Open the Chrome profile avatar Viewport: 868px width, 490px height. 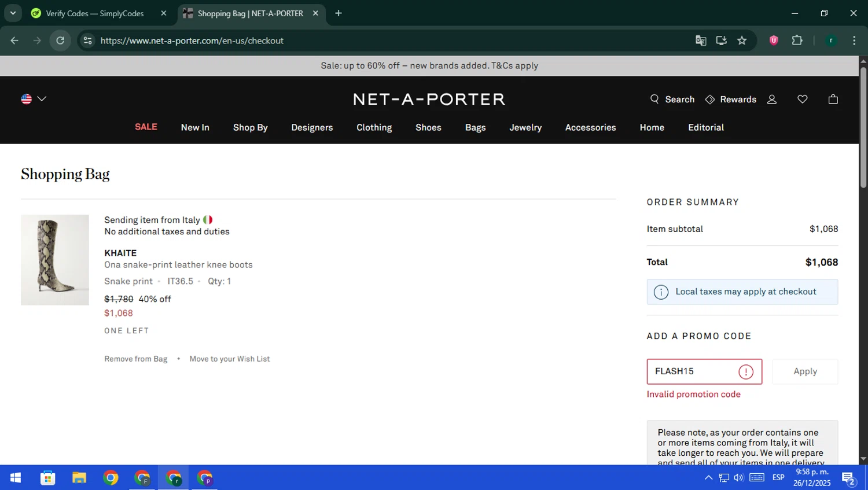pyautogui.click(x=831, y=40)
